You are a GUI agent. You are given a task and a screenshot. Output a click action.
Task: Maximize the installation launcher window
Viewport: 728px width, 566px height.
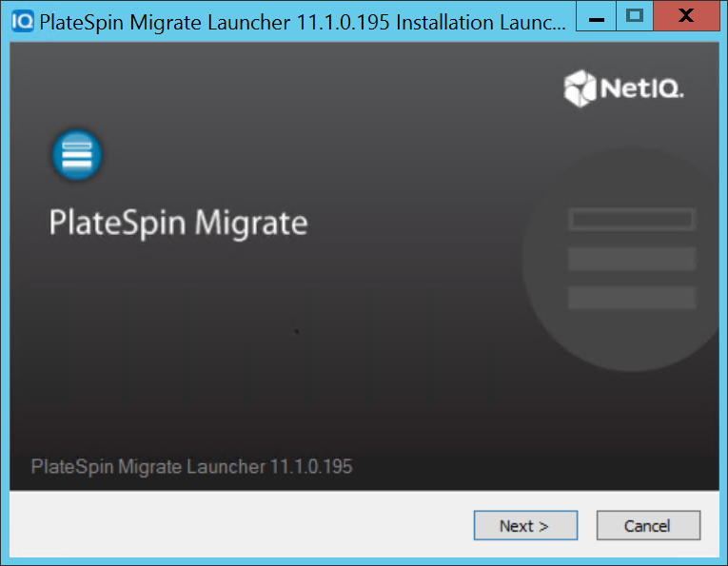point(635,16)
